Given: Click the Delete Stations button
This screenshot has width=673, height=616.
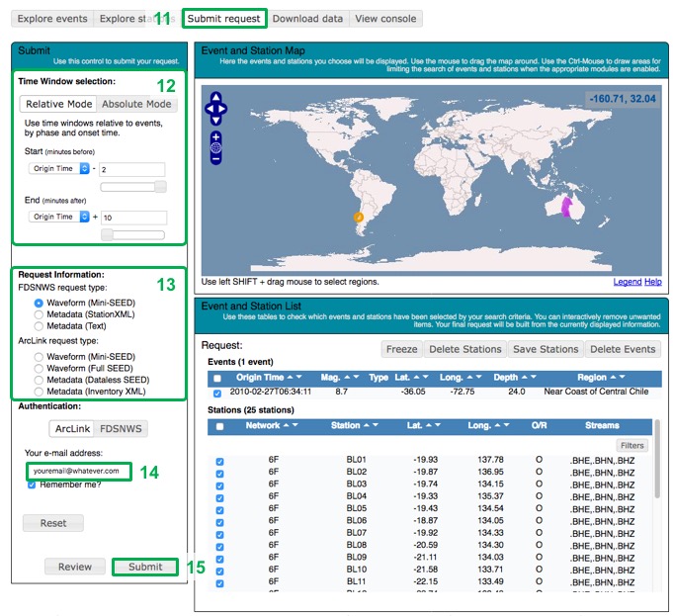Looking at the screenshot, I should 465,349.
